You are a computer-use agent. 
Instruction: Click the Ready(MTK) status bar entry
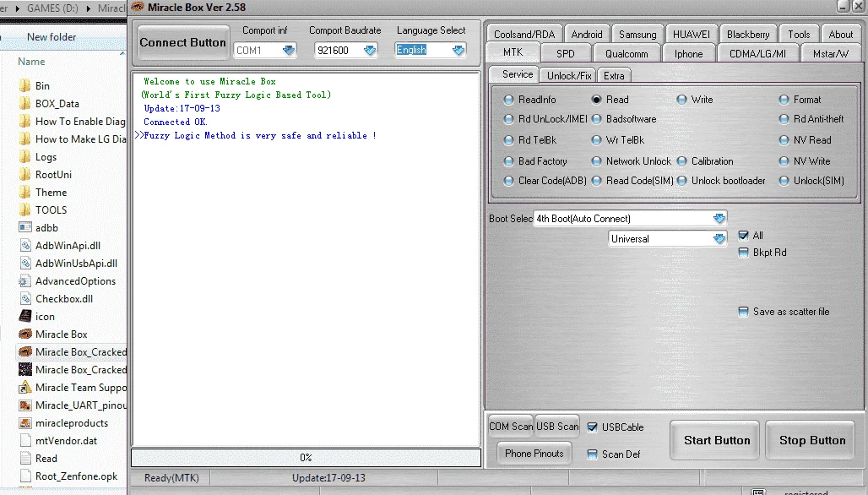(171, 478)
